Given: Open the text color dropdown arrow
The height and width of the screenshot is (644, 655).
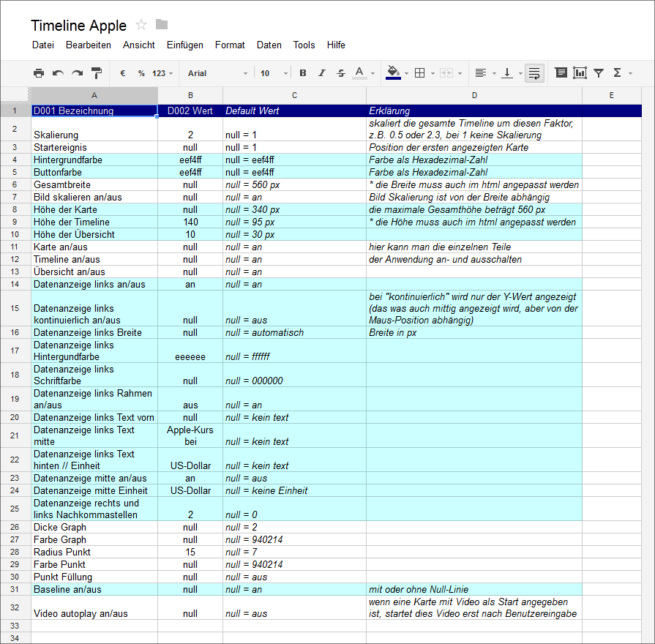Looking at the screenshot, I should pyautogui.click(x=373, y=73).
